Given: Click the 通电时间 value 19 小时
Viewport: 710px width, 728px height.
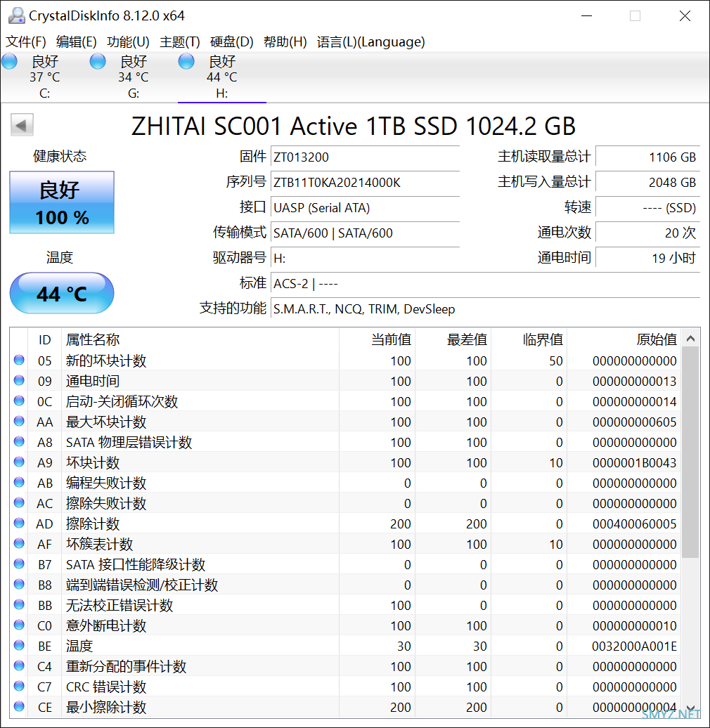Looking at the screenshot, I should (648, 258).
